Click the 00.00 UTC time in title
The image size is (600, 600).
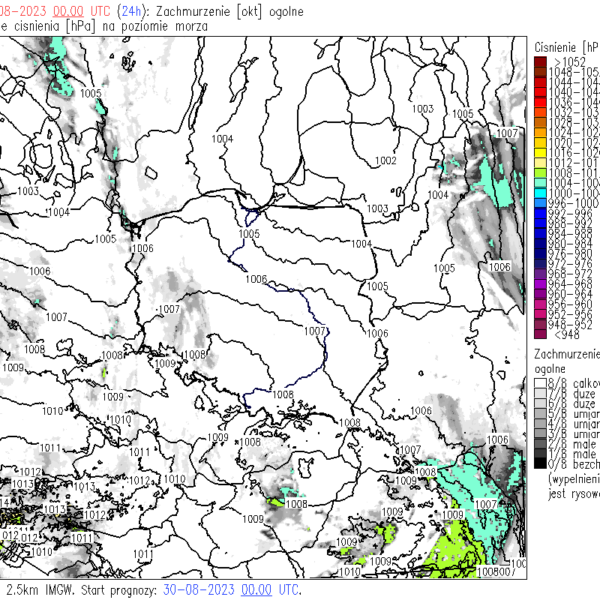69,10
